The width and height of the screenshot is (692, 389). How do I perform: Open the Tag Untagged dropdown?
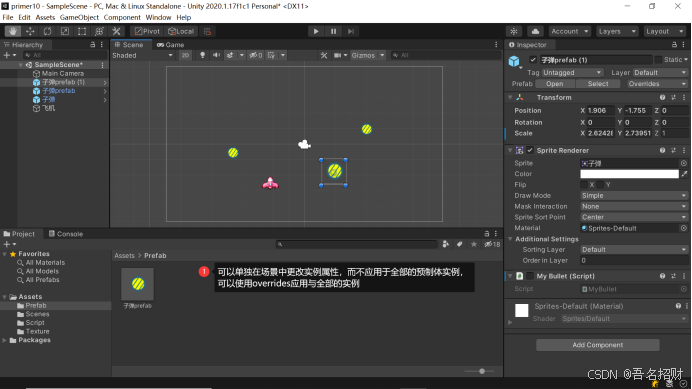572,72
